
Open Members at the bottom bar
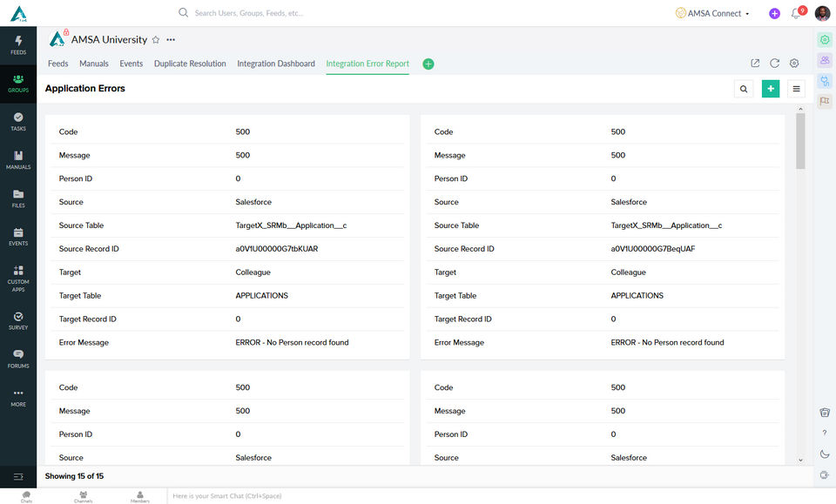tap(140, 497)
